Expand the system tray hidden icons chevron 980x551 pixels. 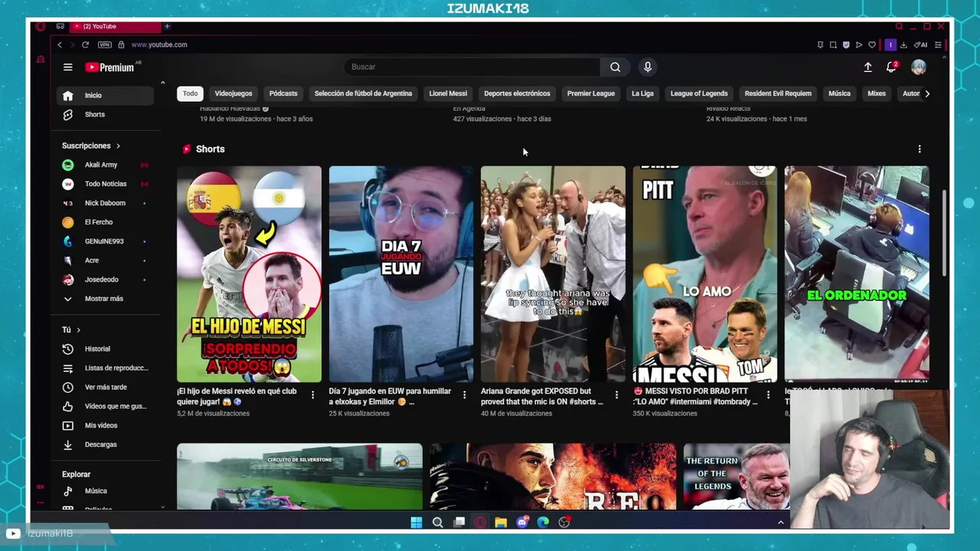[780, 523]
